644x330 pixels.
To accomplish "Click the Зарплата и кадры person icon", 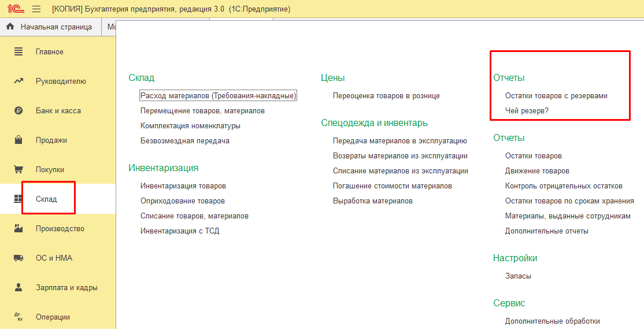I will [x=18, y=287].
